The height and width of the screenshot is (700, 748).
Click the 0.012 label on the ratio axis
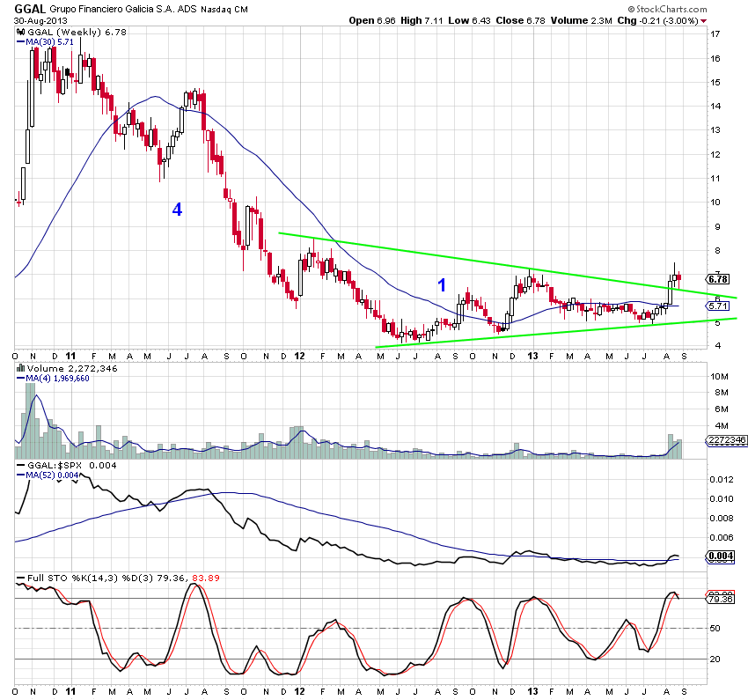coord(722,480)
